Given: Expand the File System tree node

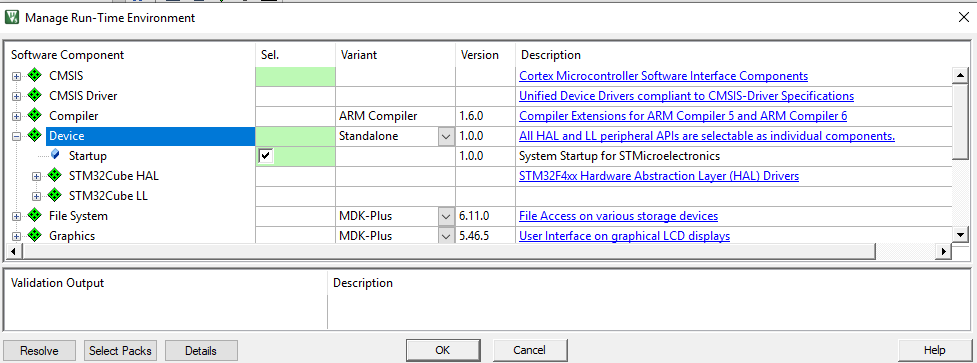Looking at the screenshot, I should (x=16, y=216).
